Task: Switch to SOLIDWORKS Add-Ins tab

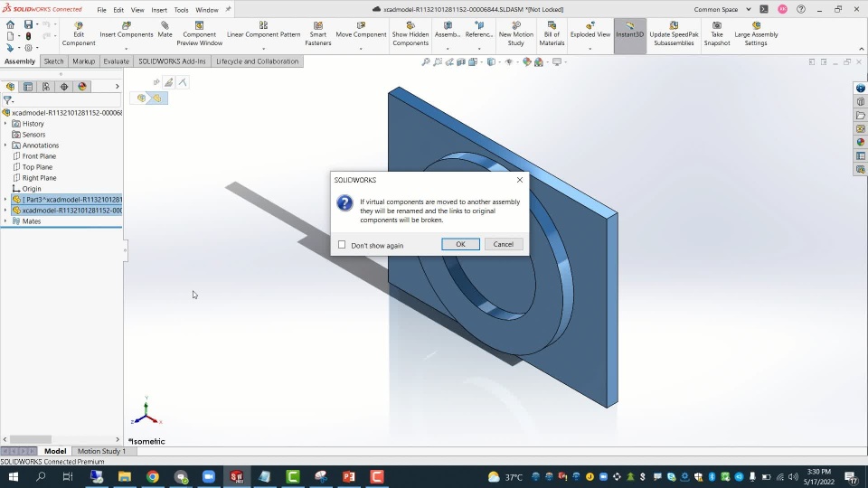Action: [x=172, y=61]
